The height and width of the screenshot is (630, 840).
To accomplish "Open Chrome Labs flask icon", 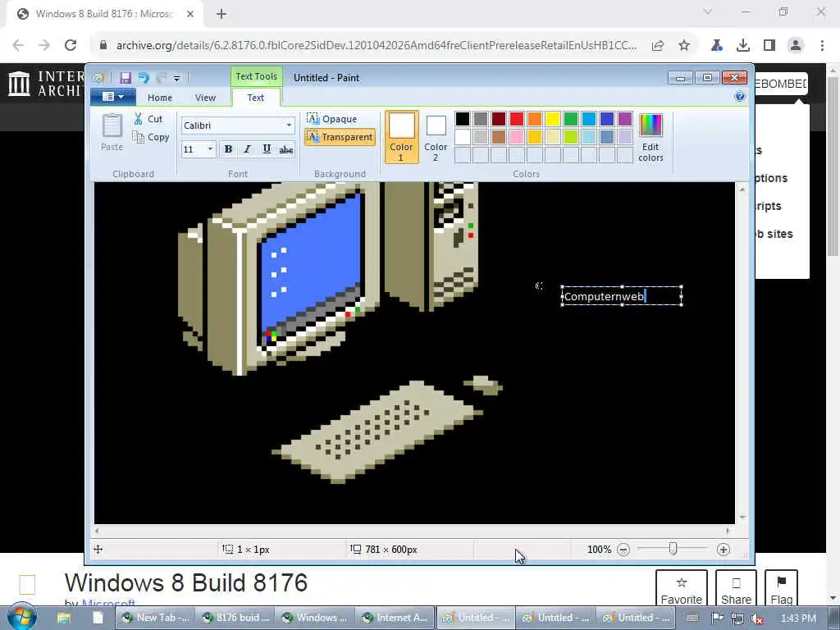I will [x=717, y=46].
